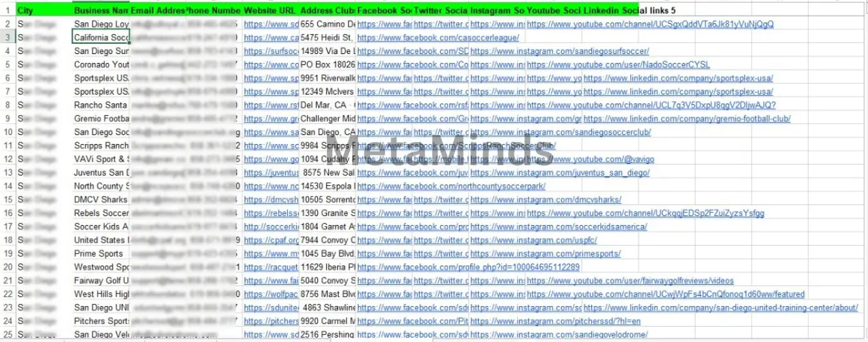868x342 pixels.
Task: Select the Address Club header cell
Action: tap(328, 11)
